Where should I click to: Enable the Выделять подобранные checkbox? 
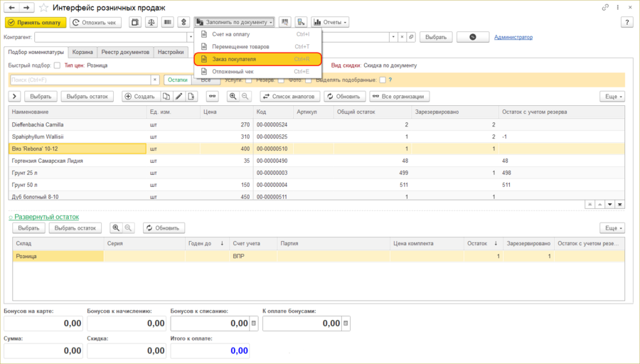click(x=383, y=80)
